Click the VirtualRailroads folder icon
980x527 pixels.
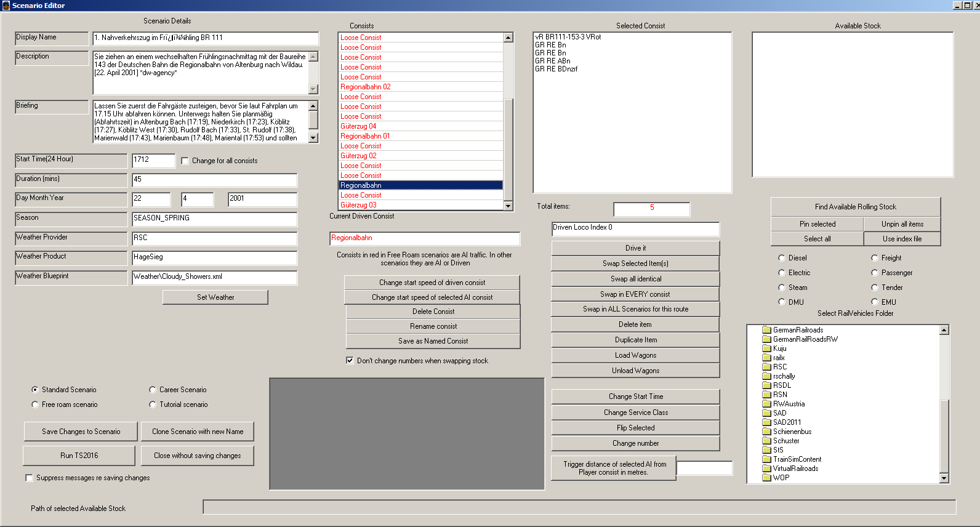766,469
